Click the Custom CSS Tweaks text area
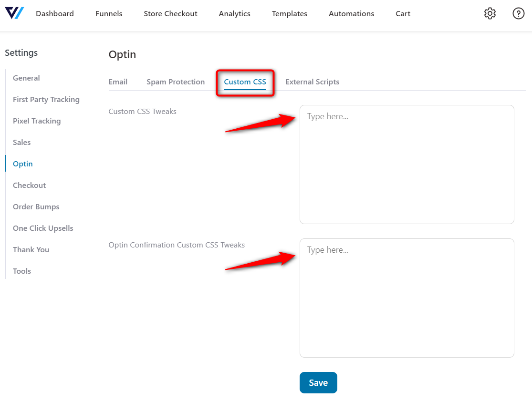 [x=407, y=165]
